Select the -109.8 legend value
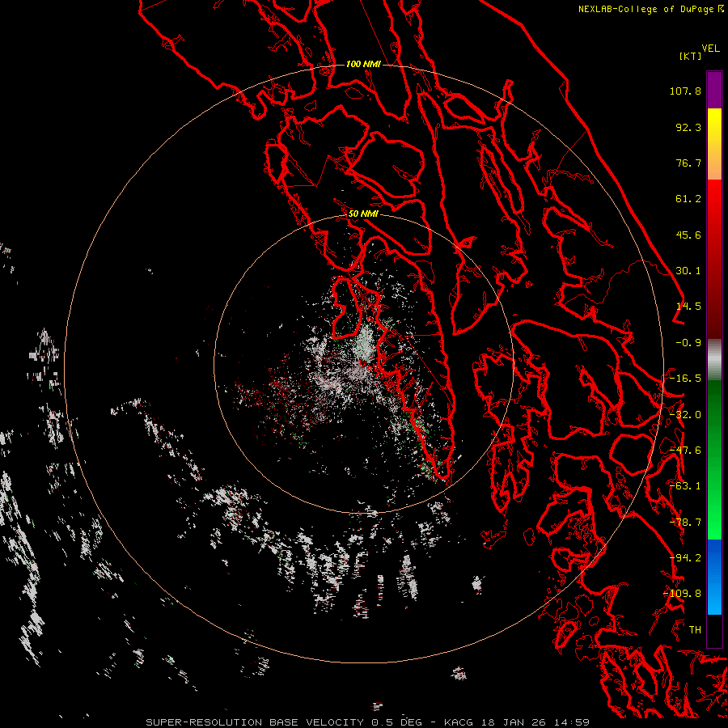Screen dimensions: 728x728 (682, 594)
